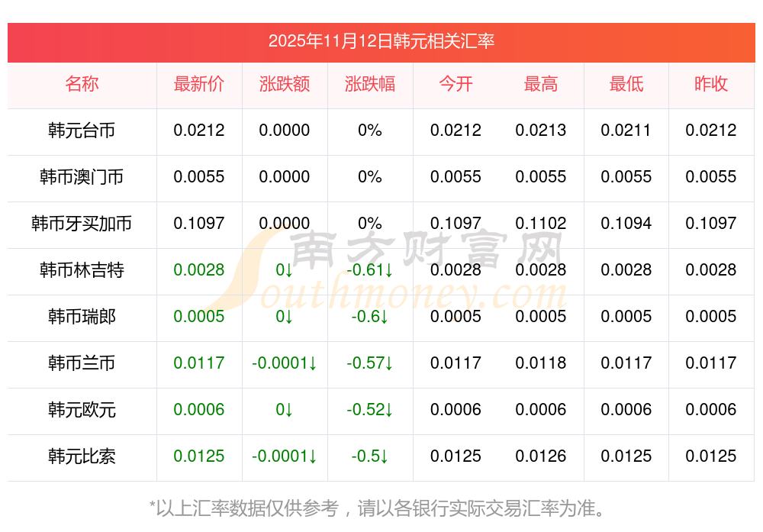Select the 今开 column header
This screenshot has width=763, height=532.
[456, 84]
